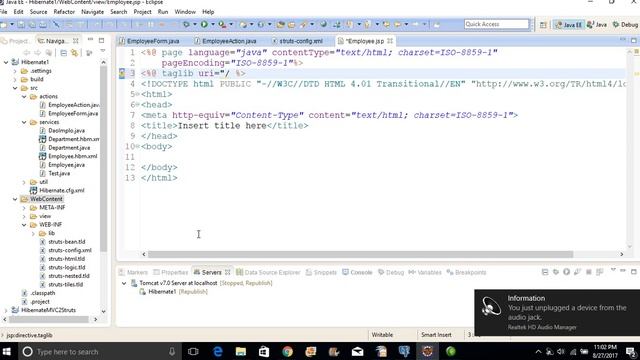Expand the META-INF folder
This screenshot has width=640, height=360.
coord(24,208)
